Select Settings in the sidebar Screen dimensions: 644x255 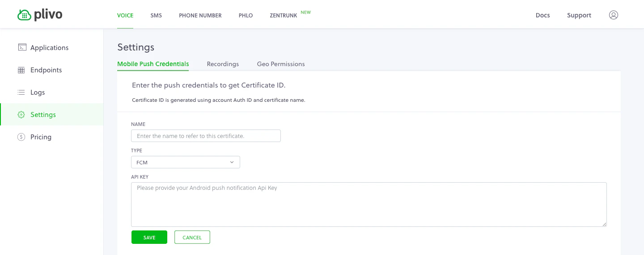click(52, 114)
